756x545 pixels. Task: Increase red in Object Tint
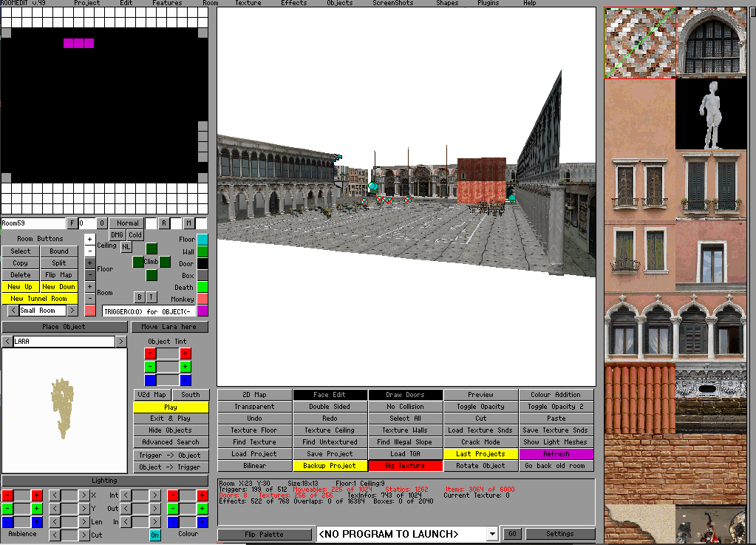pyautogui.click(x=185, y=353)
